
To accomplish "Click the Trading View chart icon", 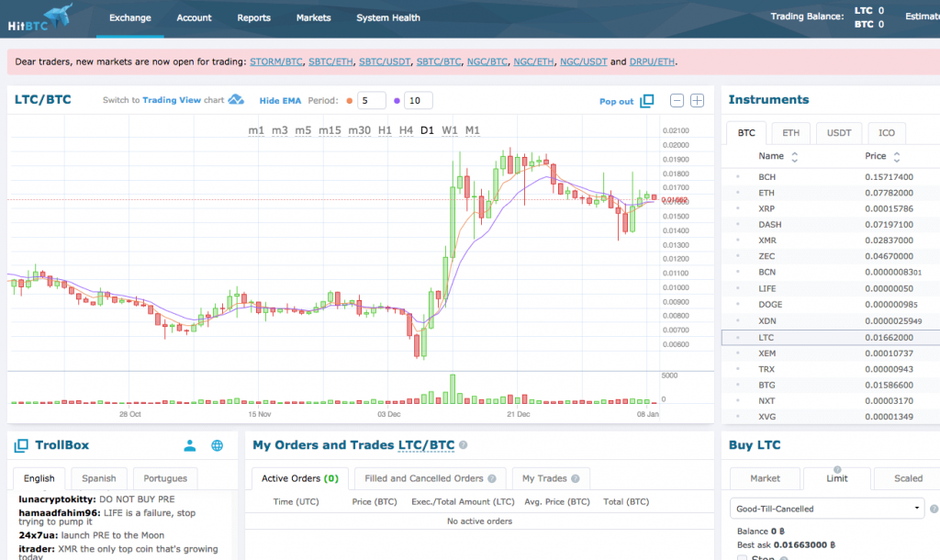I will pos(236,100).
